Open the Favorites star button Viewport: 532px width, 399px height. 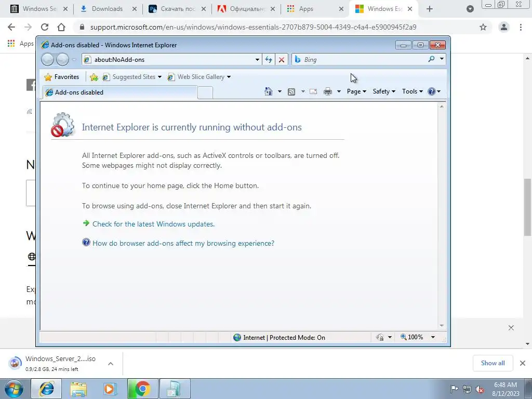tap(62, 77)
